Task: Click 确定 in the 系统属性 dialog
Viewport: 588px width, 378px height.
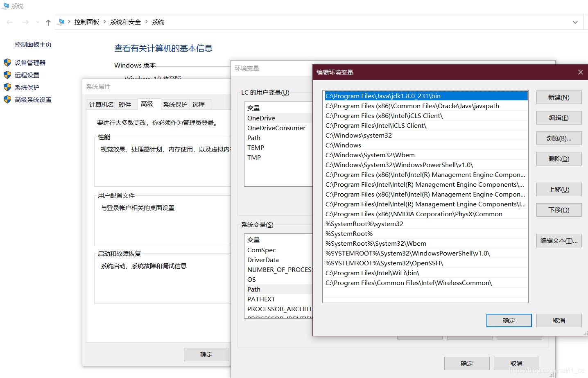Action: pyautogui.click(x=206, y=355)
